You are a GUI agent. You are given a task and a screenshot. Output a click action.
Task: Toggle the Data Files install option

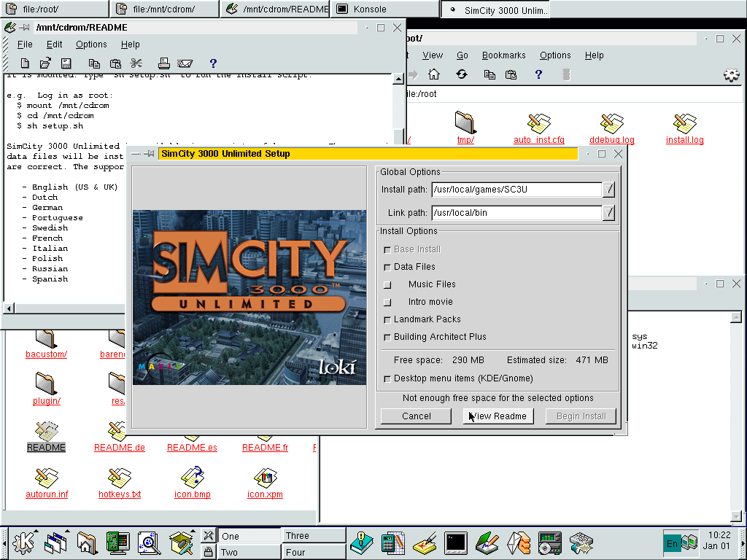387,267
